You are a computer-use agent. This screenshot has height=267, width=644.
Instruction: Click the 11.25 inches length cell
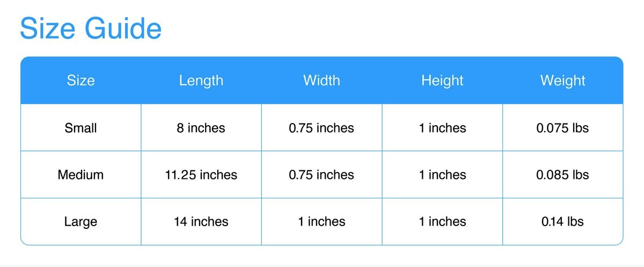pos(201,175)
